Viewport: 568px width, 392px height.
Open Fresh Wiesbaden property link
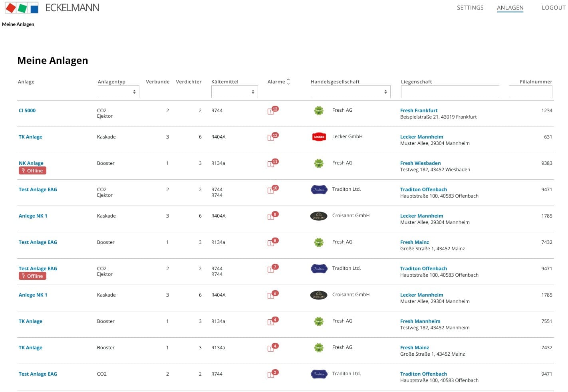(421, 163)
